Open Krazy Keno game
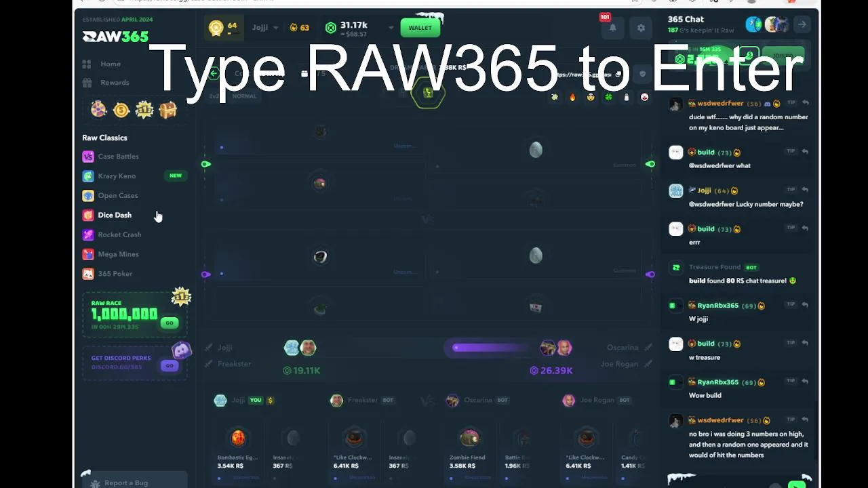The image size is (868, 488). [117, 176]
